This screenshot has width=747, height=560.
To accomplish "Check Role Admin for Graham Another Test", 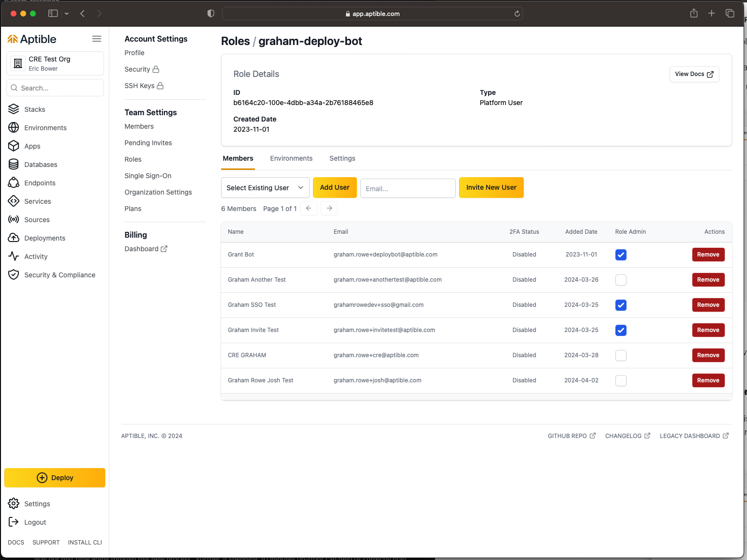I will click(621, 280).
